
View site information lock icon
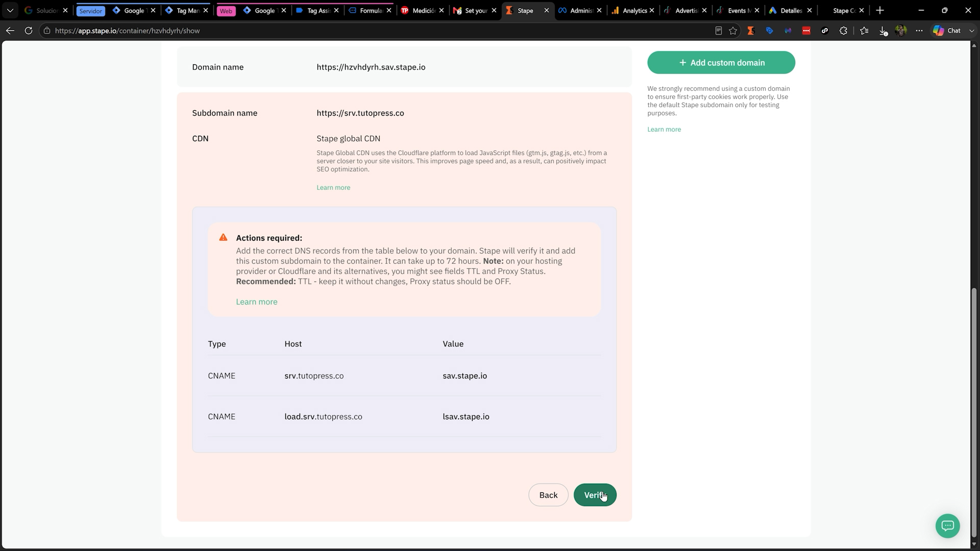tap(47, 31)
